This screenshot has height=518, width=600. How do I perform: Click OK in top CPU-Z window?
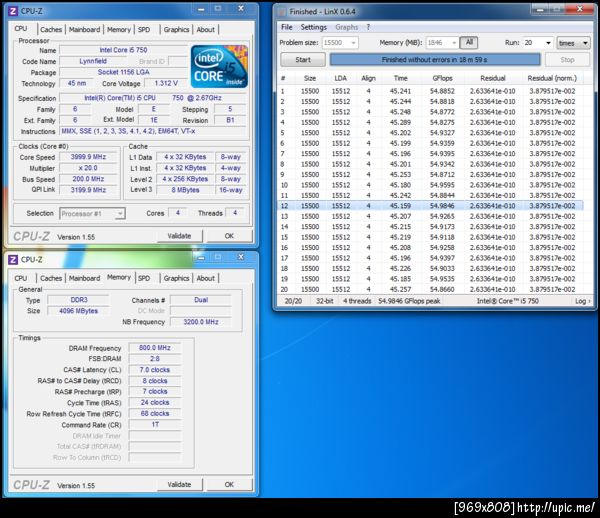point(229,236)
